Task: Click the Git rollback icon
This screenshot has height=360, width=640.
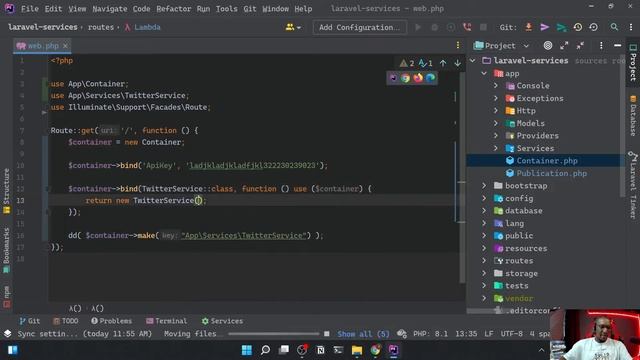Action: [x=593, y=27]
